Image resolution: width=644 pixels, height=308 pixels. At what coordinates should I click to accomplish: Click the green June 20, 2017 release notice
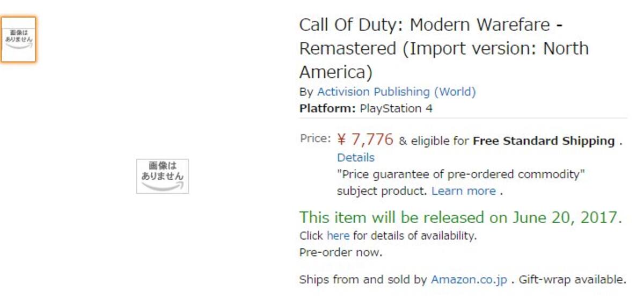point(460,217)
